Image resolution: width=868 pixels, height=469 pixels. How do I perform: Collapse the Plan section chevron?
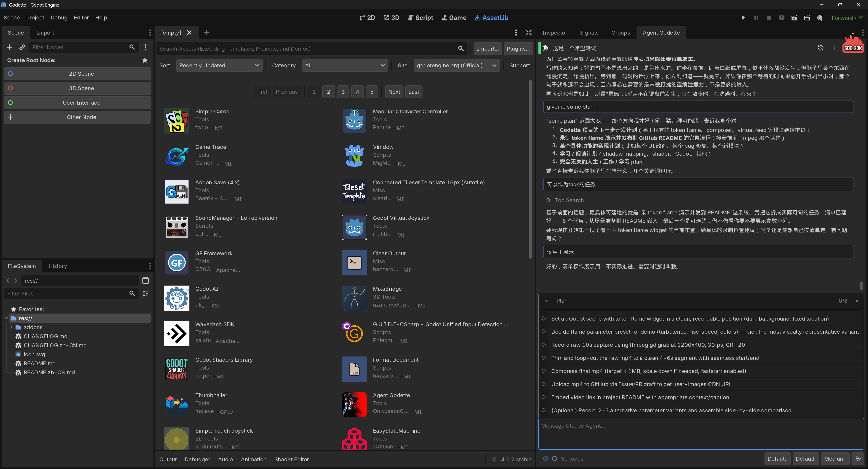[546, 301]
